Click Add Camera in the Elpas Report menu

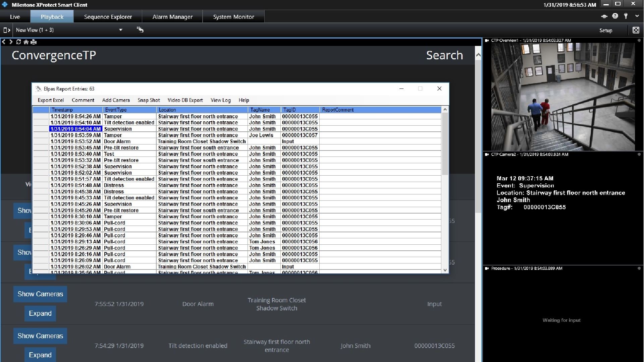point(116,100)
